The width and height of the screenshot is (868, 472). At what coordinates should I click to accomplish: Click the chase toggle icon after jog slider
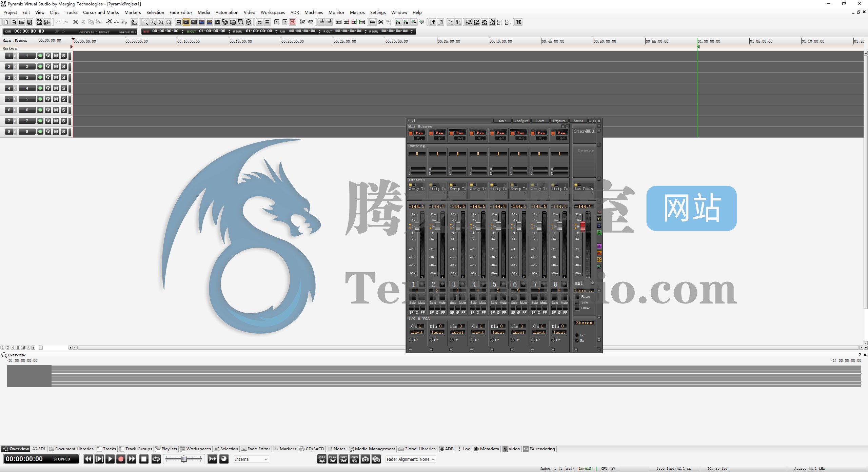[213, 459]
